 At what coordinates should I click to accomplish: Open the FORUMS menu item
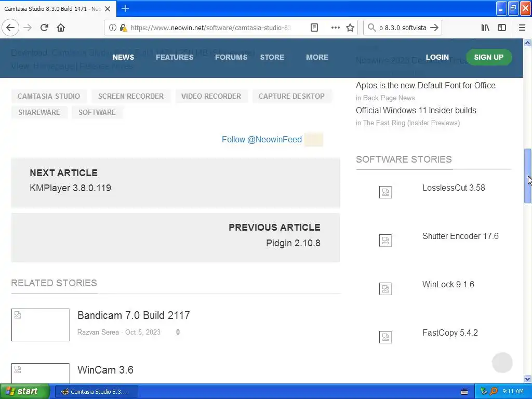pyautogui.click(x=231, y=57)
